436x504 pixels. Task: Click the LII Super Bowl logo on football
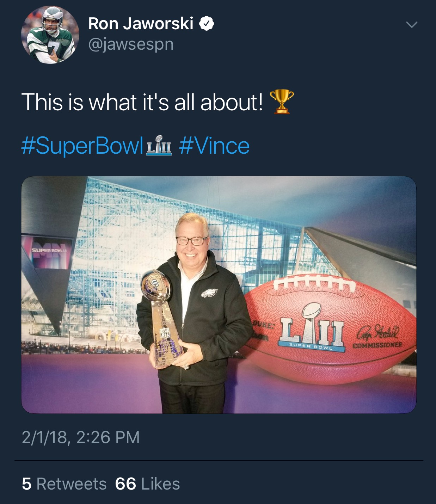click(312, 327)
